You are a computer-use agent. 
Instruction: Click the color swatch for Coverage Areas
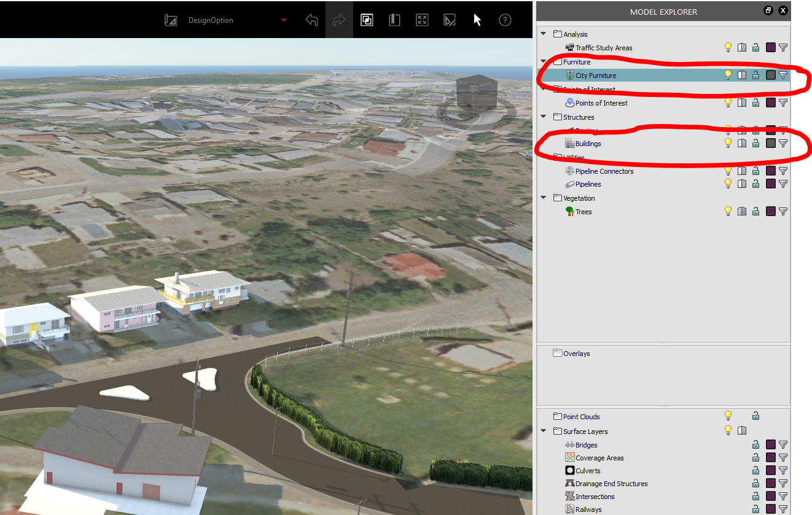click(771, 457)
